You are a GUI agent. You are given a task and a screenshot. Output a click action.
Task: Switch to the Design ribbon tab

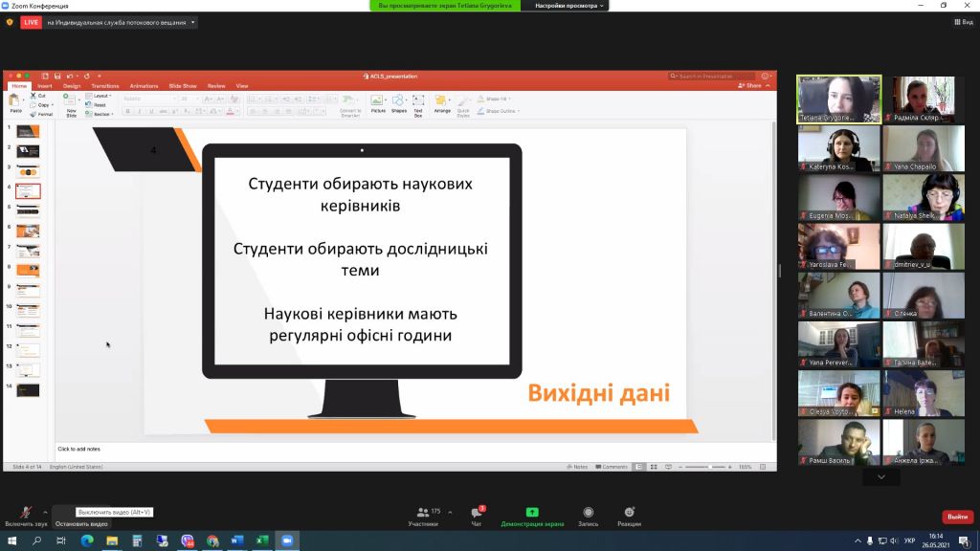tap(72, 86)
